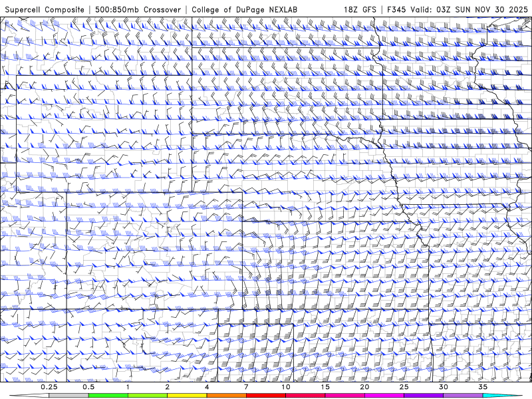The height and width of the screenshot is (399, 532).
Task: Select the green legend segment between 0.5 and 1
Action: tap(108, 396)
